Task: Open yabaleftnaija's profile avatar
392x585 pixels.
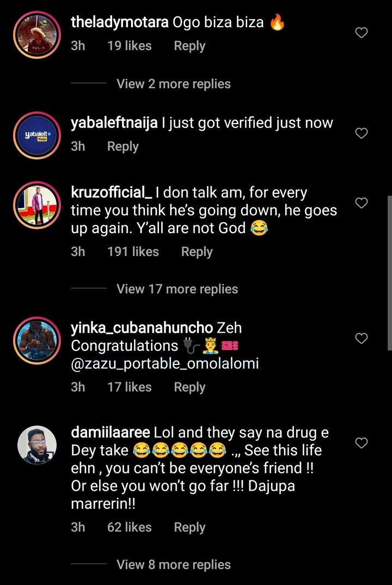Action: click(36, 135)
